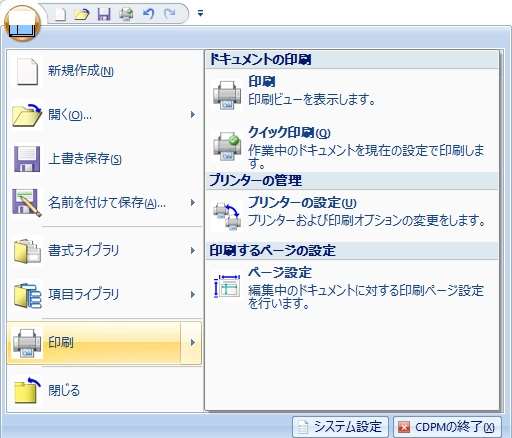Click the プリンターの設定 printers icon
This screenshot has width=512, height=438.
(x=227, y=216)
